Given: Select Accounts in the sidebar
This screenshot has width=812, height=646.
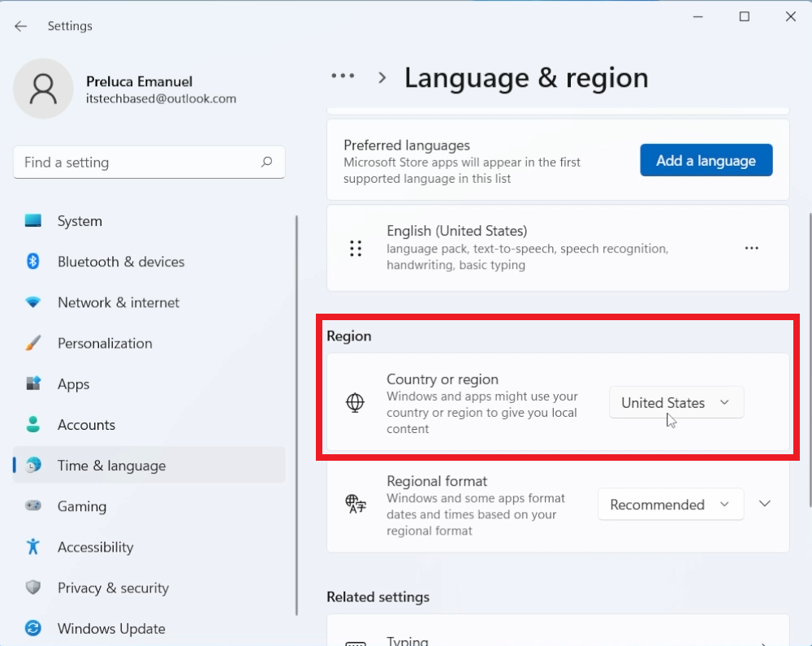Looking at the screenshot, I should [x=86, y=424].
